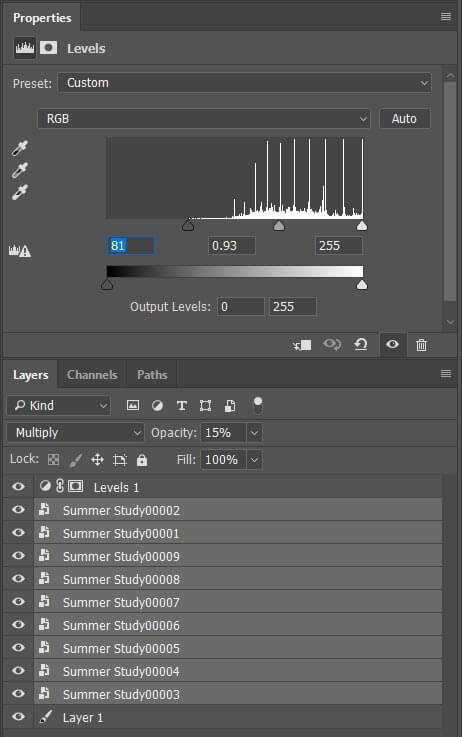The height and width of the screenshot is (737, 462).
Task: Reset adjustment to defaults icon
Action: [360, 345]
